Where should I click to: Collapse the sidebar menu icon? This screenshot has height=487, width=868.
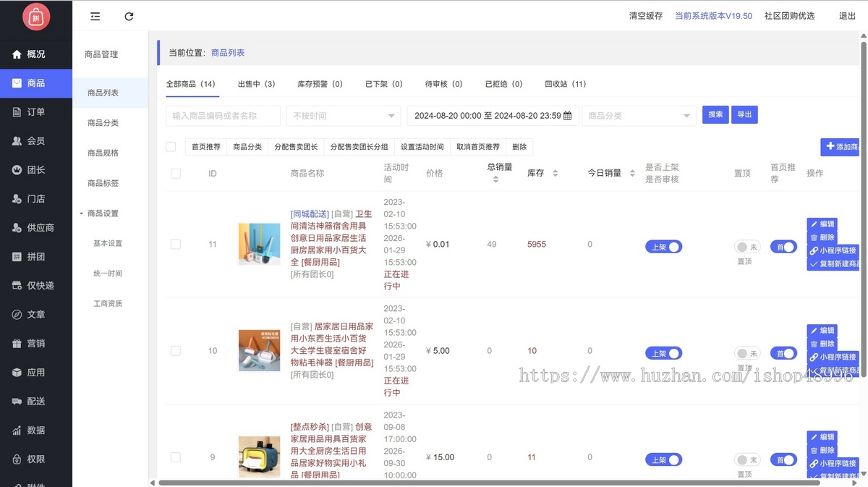(95, 16)
